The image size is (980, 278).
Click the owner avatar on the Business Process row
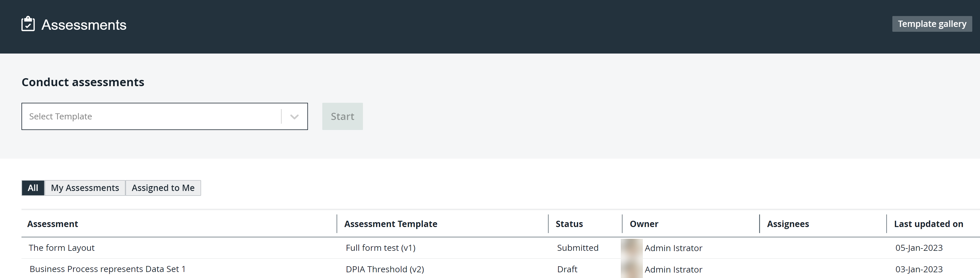(x=632, y=269)
